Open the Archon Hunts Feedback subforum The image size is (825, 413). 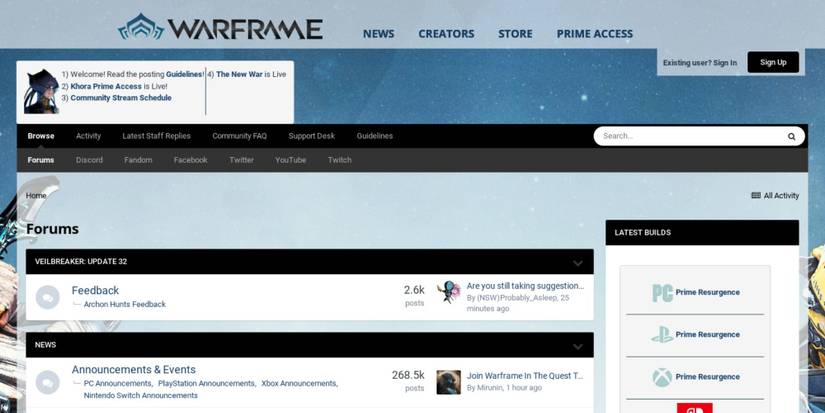(x=125, y=304)
